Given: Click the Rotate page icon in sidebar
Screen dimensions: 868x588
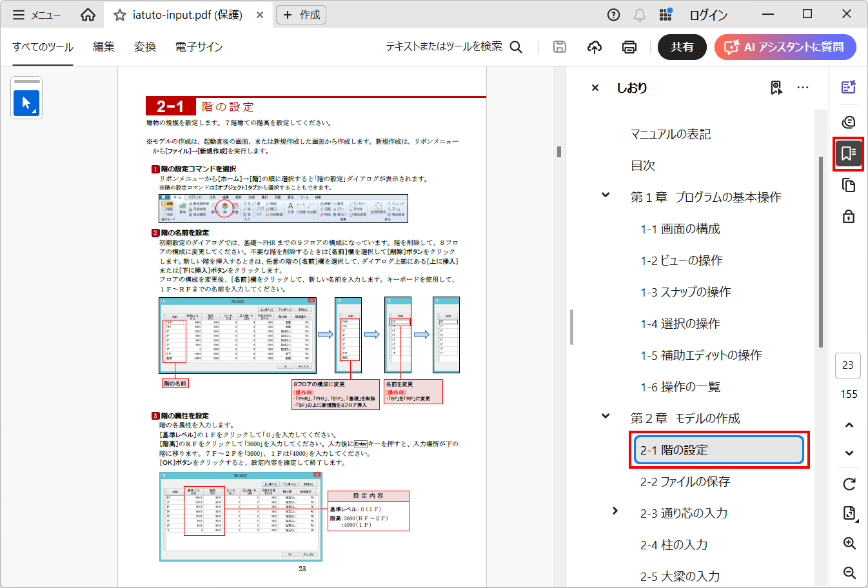Looking at the screenshot, I should (x=849, y=484).
